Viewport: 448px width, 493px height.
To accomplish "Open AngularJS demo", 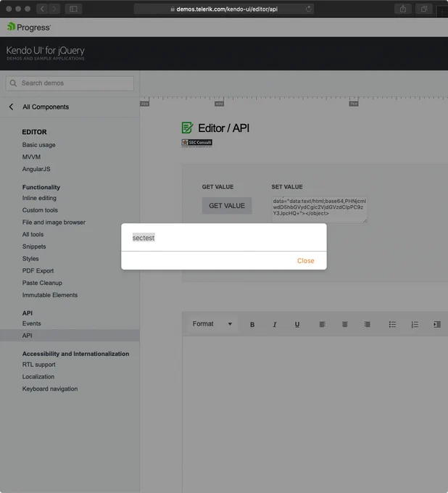I will click(36, 169).
